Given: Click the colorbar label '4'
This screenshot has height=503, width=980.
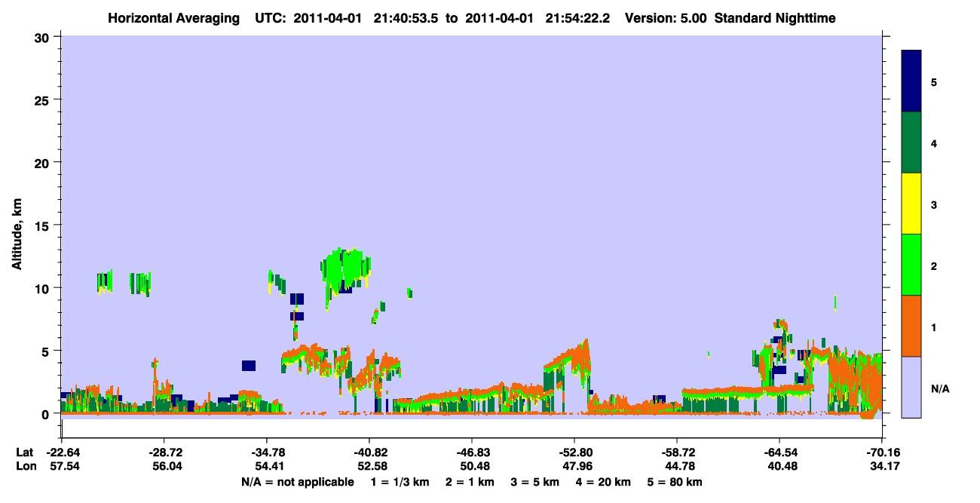Looking at the screenshot, I should click(933, 143).
